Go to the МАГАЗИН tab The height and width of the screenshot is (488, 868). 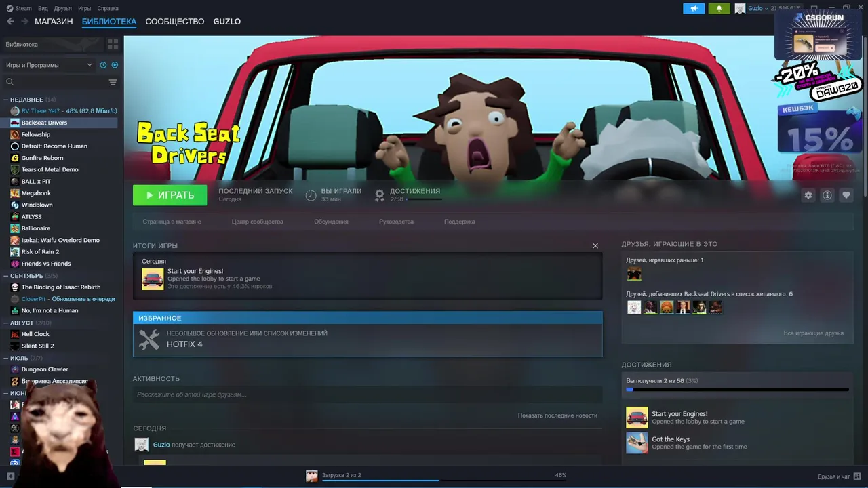click(54, 22)
